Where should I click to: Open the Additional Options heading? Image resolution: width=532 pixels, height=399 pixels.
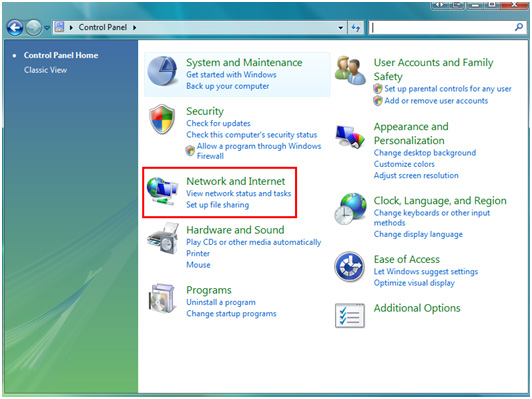click(x=417, y=308)
